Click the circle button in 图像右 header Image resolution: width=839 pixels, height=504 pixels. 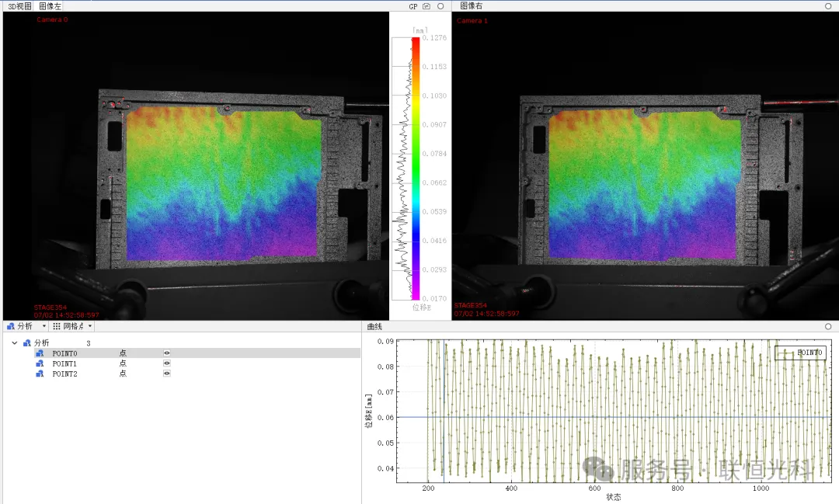click(828, 5)
